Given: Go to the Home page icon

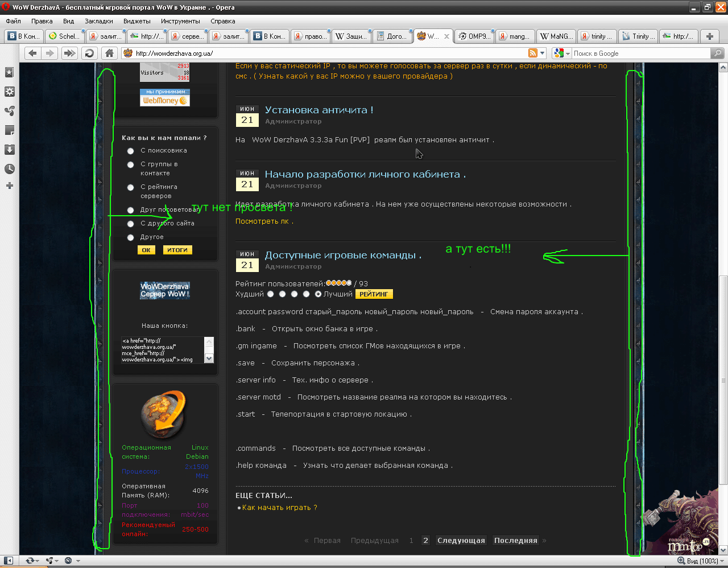Looking at the screenshot, I should pyautogui.click(x=109, y=53).
